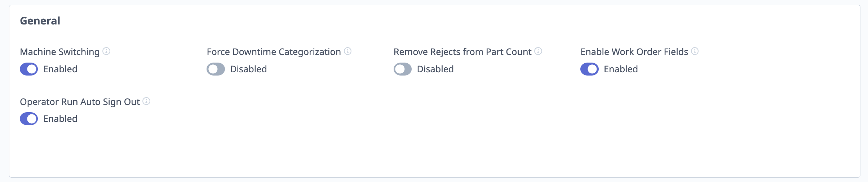Click the Operator Run Auto Sign Out label
The height and width of the screenshot is (182, 868).
point(80,102)
